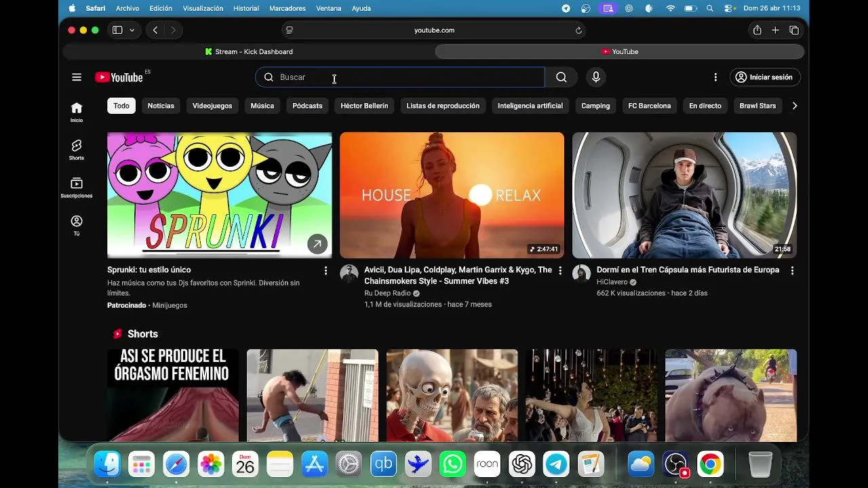This screenshot has width=868, height=488.
Task: Open WhatsApp from the Dock
Action: coord(452,464)
